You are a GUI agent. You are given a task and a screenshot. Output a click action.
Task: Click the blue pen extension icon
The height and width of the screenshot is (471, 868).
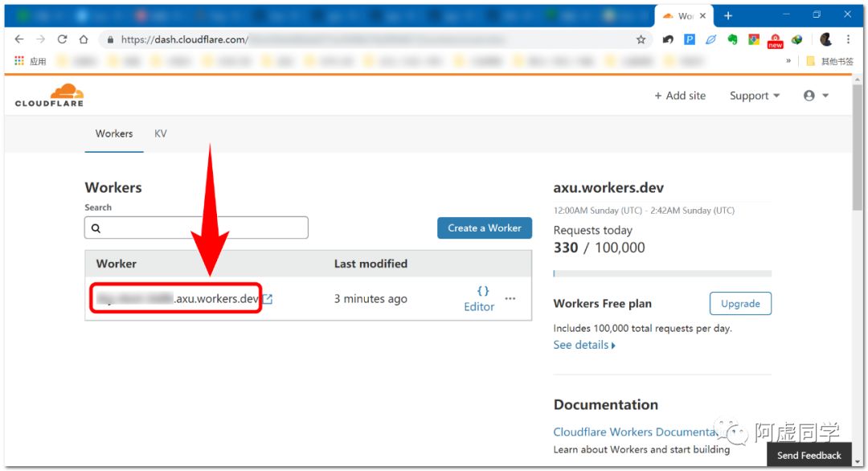[710, 39]
